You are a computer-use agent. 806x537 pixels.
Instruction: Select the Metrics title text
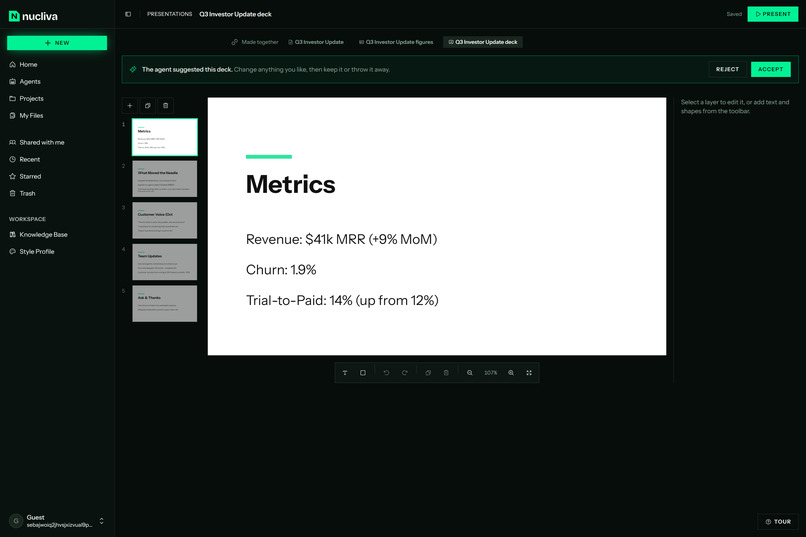pos(290,184)
